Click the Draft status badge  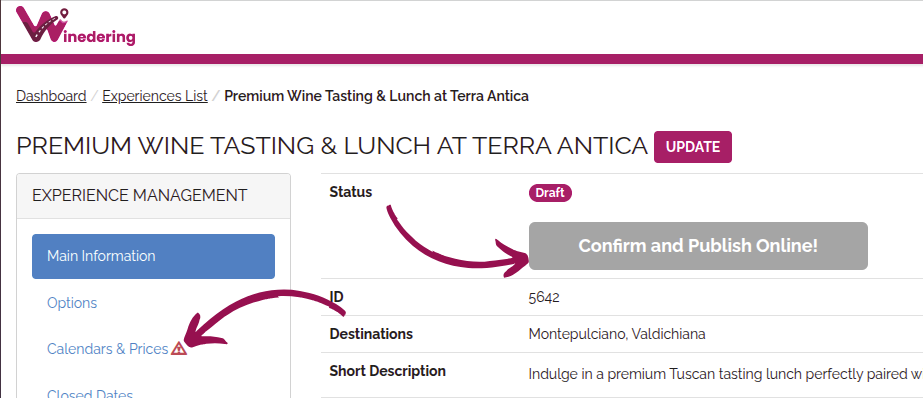tap(550, 193)
